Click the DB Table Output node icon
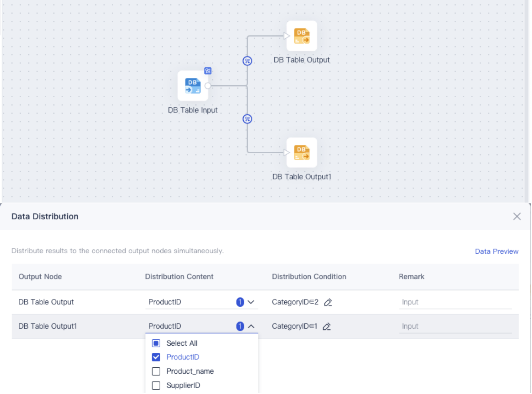 [302, 36]
